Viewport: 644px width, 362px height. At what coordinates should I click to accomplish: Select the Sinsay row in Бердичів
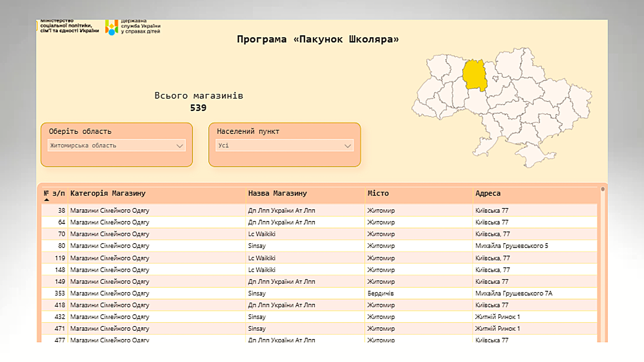point(257,293)
